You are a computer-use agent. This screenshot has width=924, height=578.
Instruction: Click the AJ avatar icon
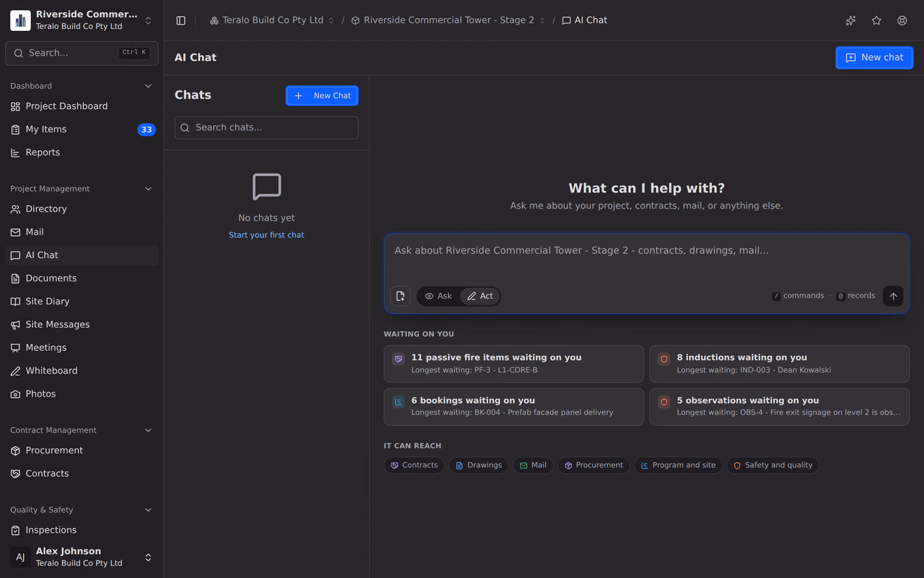pyautogui.click(x=20, y=557)
